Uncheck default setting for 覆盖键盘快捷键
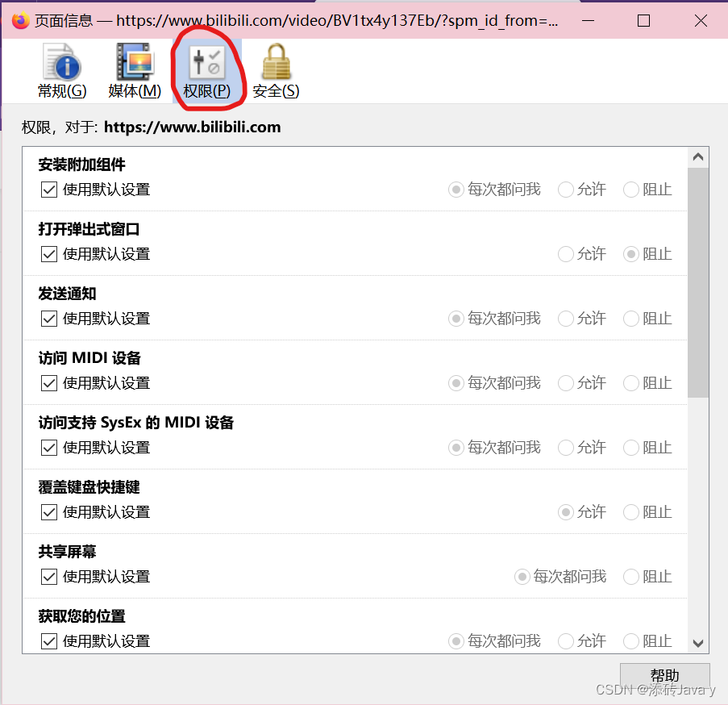This screenshot has width=728, height=705. (49, 512)
